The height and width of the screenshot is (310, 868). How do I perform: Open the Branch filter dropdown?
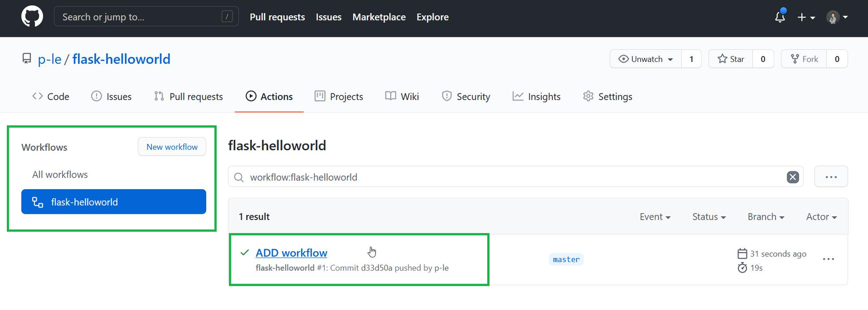pyautogui.click(x=765, y=216)
